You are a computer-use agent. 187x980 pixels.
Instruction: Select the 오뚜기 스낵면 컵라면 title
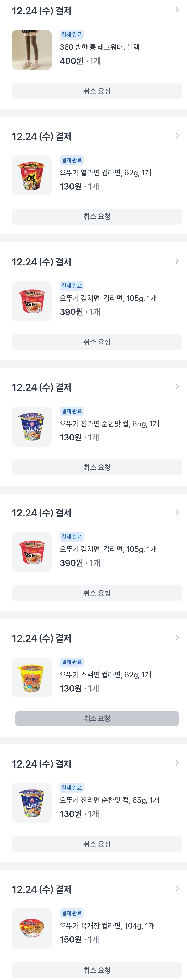pyautogui.click(x=105, y=675)
